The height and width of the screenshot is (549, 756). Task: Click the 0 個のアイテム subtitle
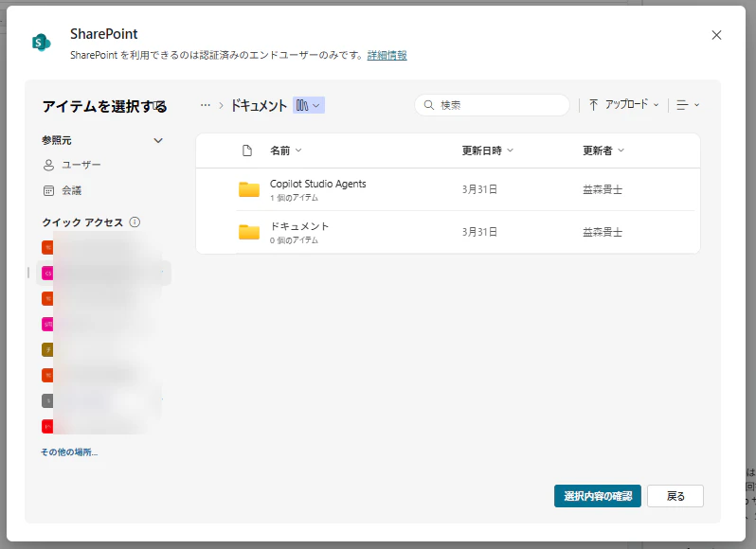click(x=294, y=240)
